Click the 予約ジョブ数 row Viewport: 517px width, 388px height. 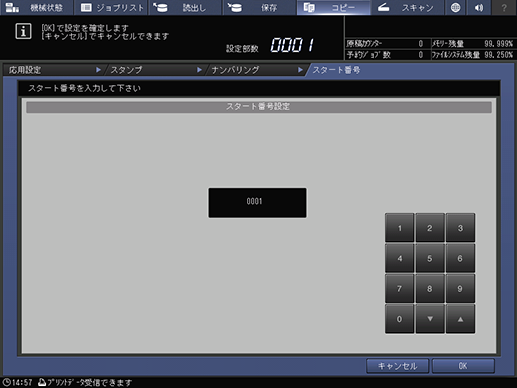(387, 55)
